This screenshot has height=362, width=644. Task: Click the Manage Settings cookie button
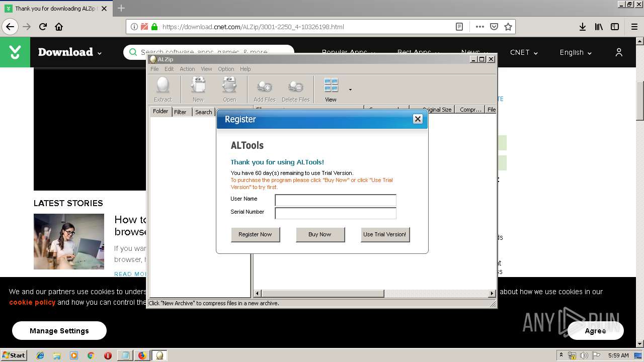tap(59, 331)
